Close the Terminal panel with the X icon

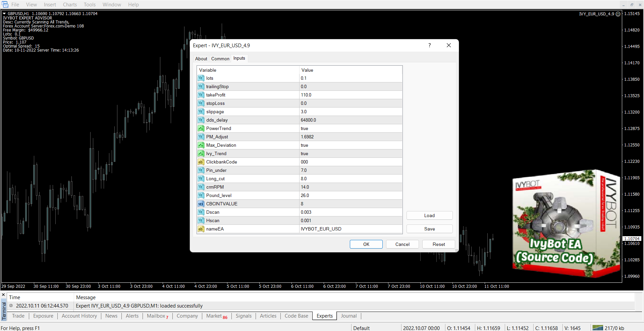point(3,295)
